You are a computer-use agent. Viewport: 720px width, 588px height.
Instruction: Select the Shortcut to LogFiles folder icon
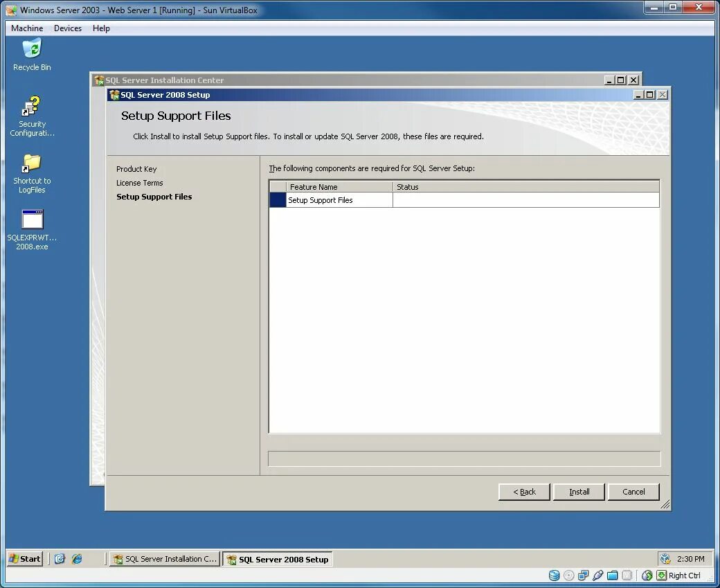point(32,173)
